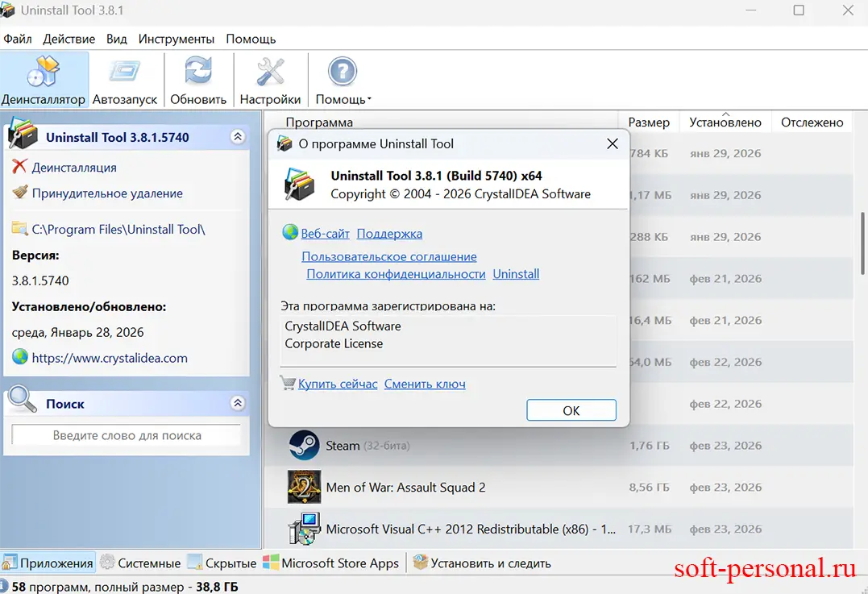This screenshot has width=868, height=594.
Task: Click the info icon in status bar
Action: pyautogui.click(x=3, y=586)
